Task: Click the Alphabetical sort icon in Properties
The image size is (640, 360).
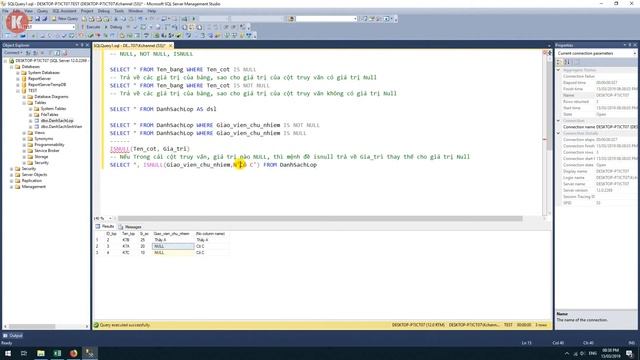Action: click(x=567, y=62)
